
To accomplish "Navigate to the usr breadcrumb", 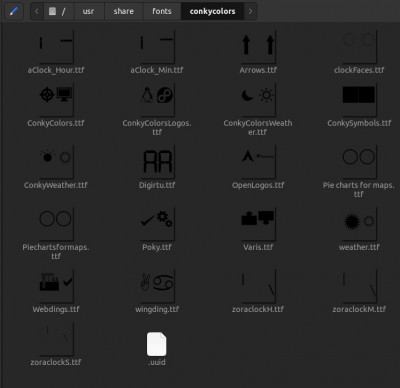I will [x=88, y=11].
